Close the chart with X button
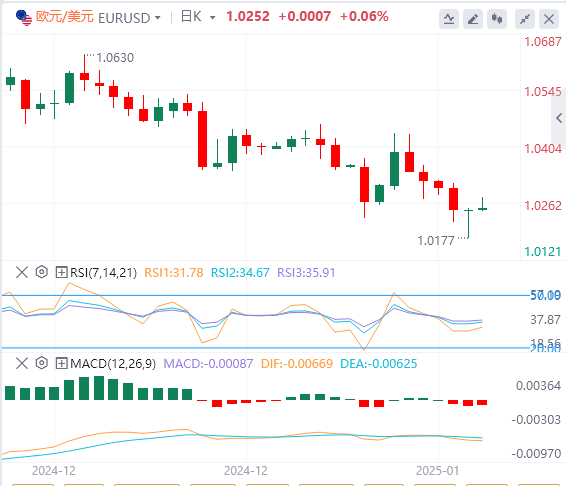 tap(549, 19)
